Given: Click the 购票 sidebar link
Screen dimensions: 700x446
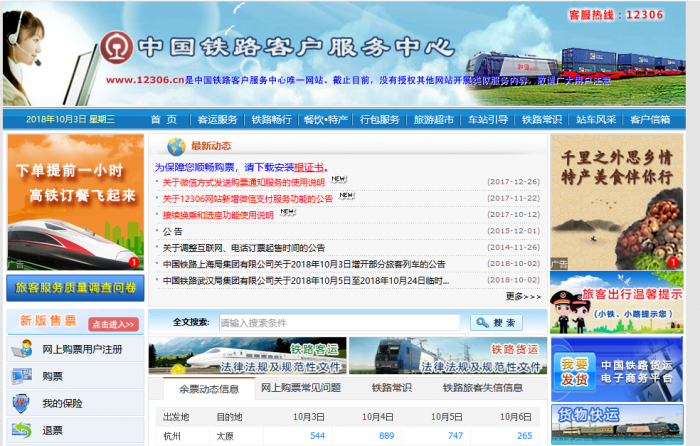Looking at the screenshot, I should click(52, 376).
